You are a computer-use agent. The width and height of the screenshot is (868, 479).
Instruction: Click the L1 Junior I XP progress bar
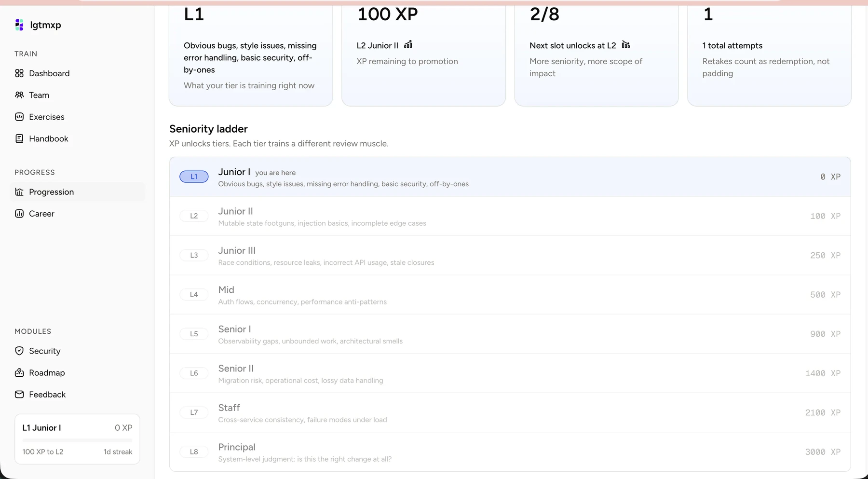(77, 440)
